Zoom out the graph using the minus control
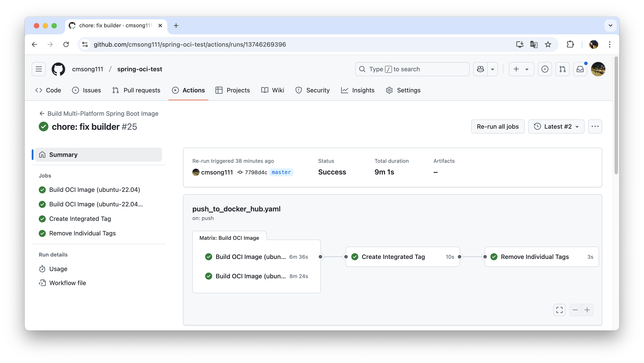Viewport: 644px width, 363px height. (x=575, y=310)
